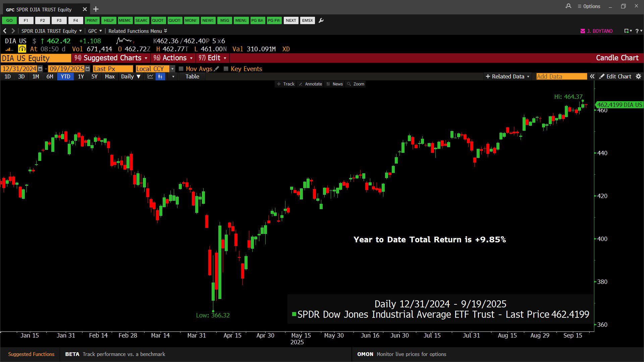This screenshot has width=644, height=362.
Task: Click the signal bars icon beside gauge
Action: click(x=9, y=49)
